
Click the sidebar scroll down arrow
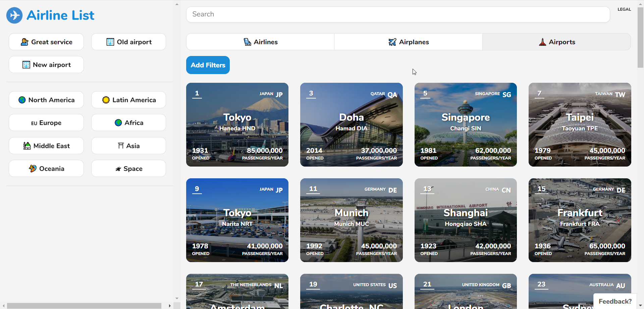coord(177,298)
